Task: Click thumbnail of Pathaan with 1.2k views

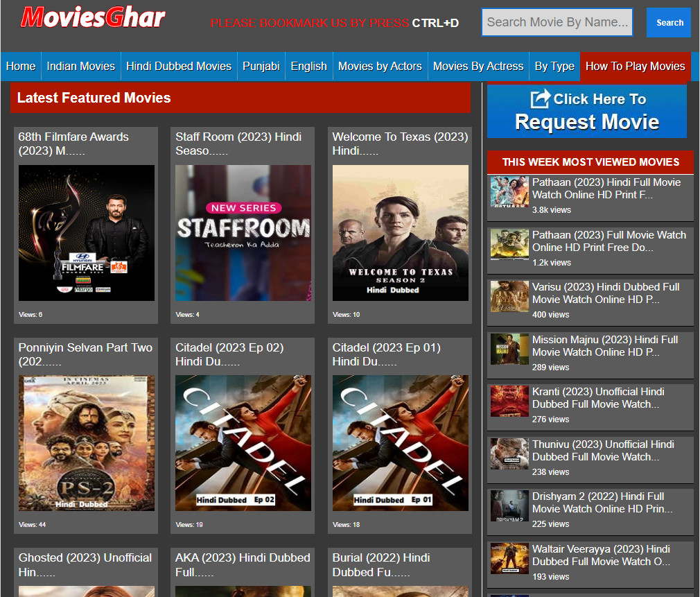Action: click(x=509, y=244)
